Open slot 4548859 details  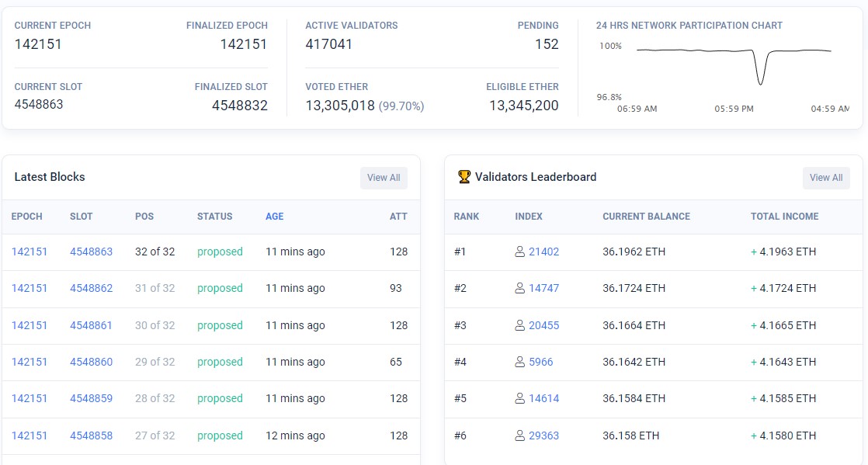(92, 399)
